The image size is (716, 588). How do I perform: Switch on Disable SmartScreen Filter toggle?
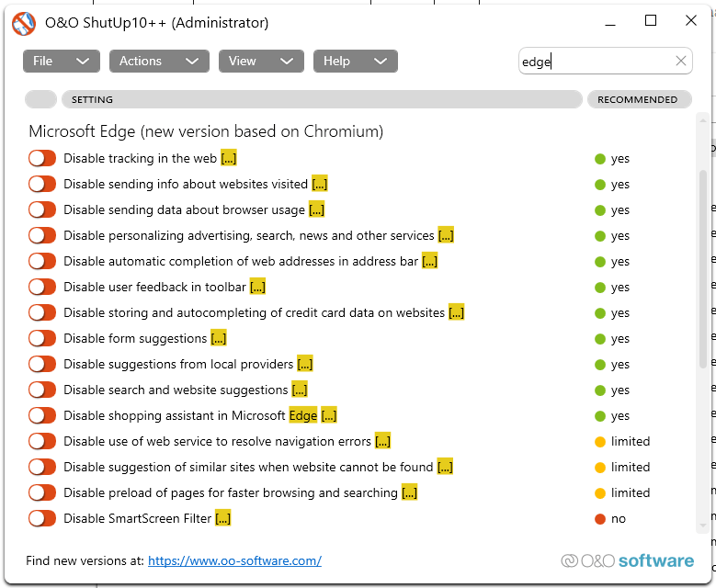coord(42,519)
